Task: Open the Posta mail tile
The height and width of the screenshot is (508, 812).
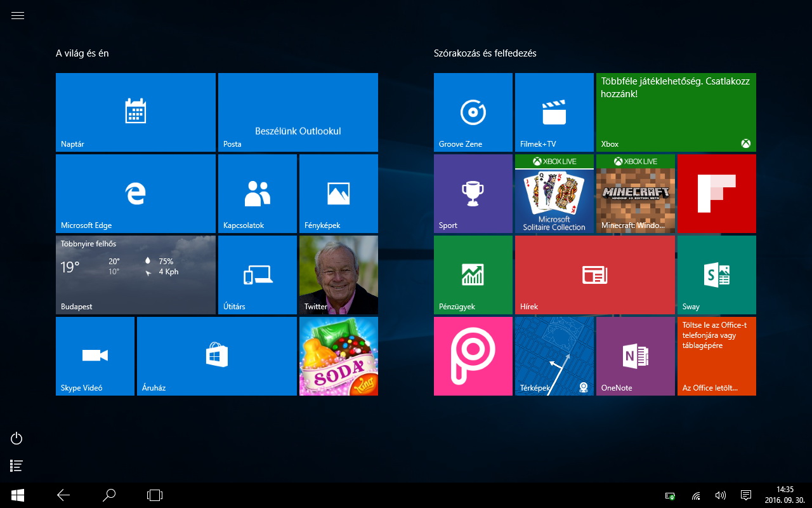Action: [x=298, y=112]
